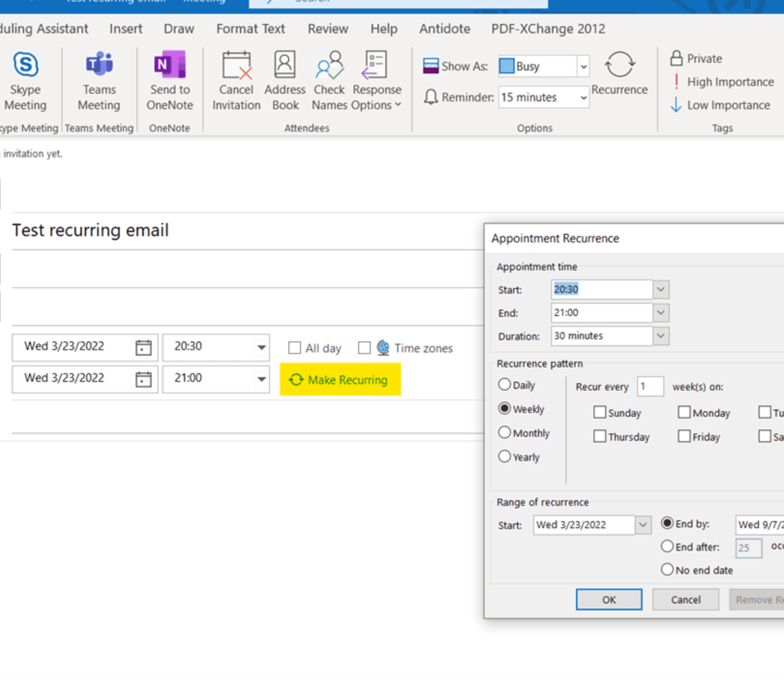Open the Antidote tab

(444, 29)
